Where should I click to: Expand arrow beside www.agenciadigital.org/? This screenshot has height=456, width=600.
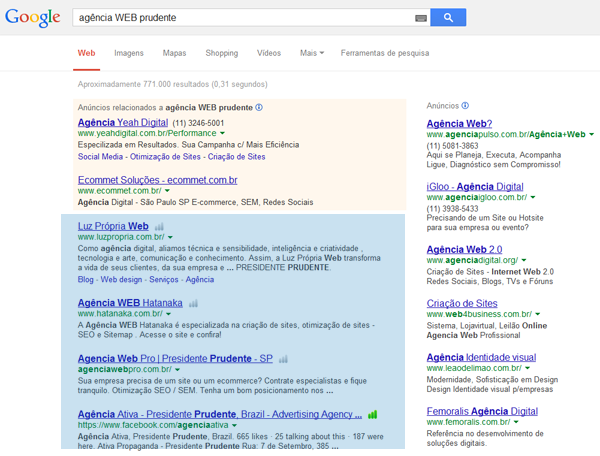point(524,260)
